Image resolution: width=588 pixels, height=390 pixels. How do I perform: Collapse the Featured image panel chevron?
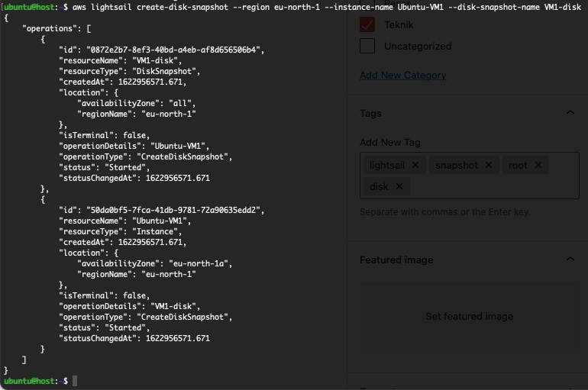click(570, 259)
